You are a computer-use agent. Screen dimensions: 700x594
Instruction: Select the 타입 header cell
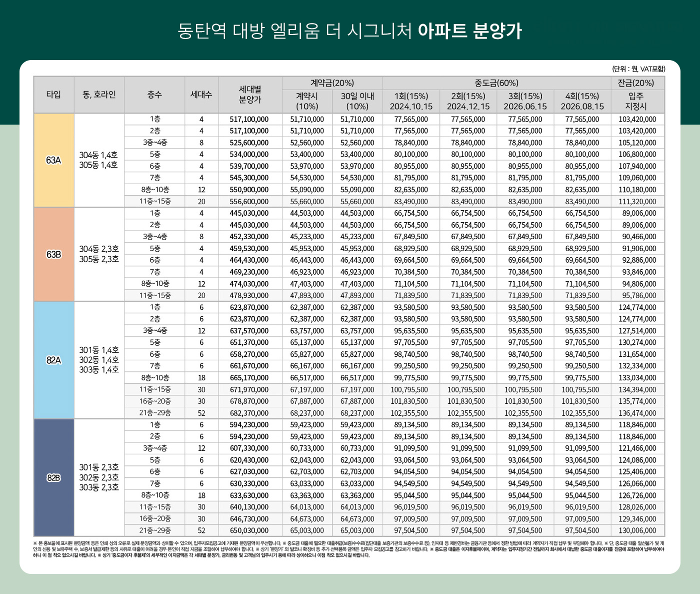click(53, 95)
